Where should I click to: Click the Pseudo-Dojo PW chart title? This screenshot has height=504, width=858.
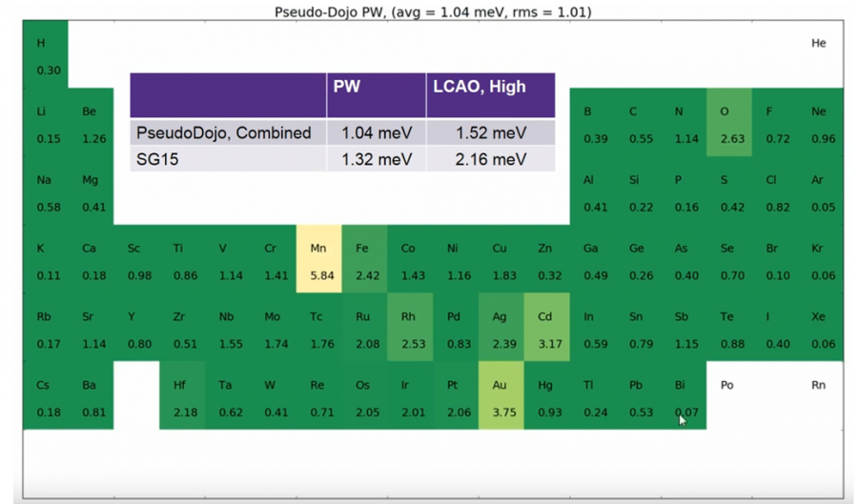coord(433,11)
